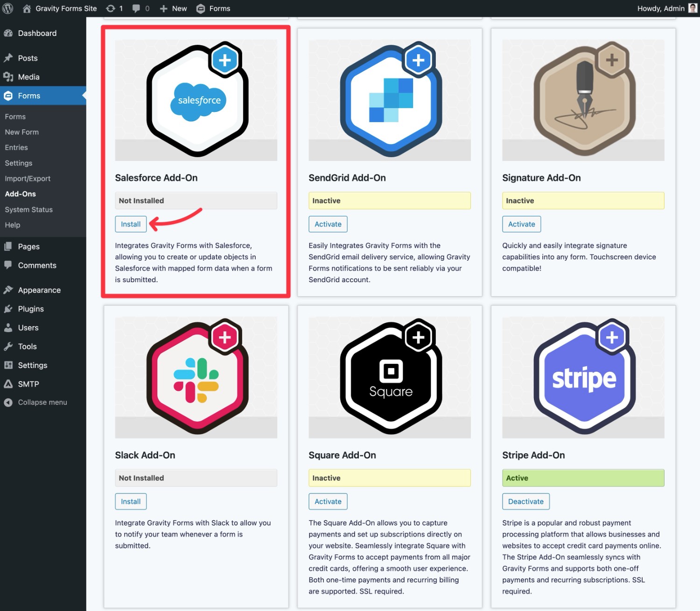The width and height of the screenshot is (700, 611).
Task: Click the Forms sidebar icon
Action: tap(8, 96)
